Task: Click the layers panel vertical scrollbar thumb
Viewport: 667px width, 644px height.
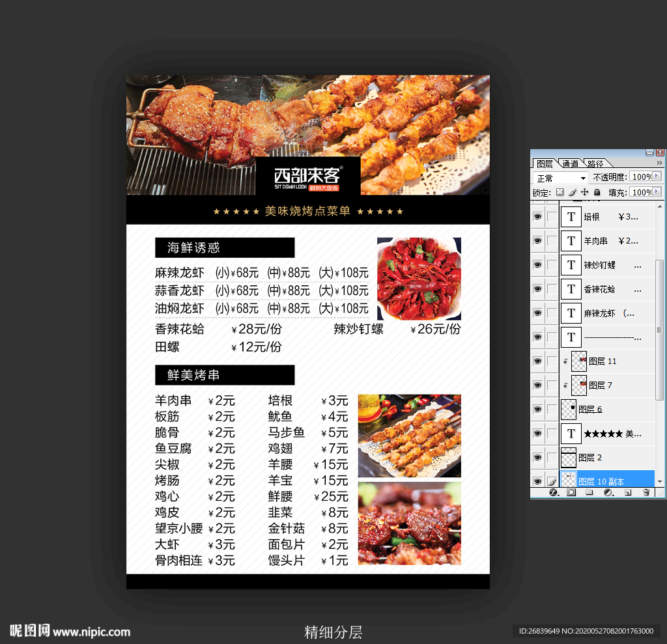Action: (660, 329)
